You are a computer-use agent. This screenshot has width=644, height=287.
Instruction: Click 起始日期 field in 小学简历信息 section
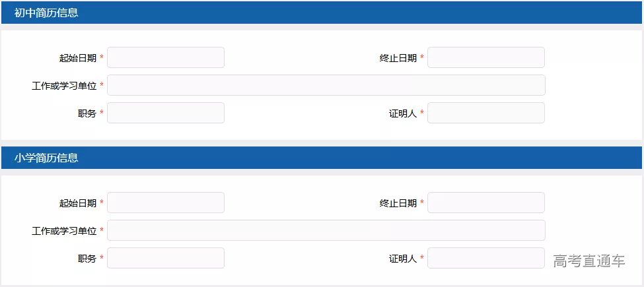click(x=165, y=203)
